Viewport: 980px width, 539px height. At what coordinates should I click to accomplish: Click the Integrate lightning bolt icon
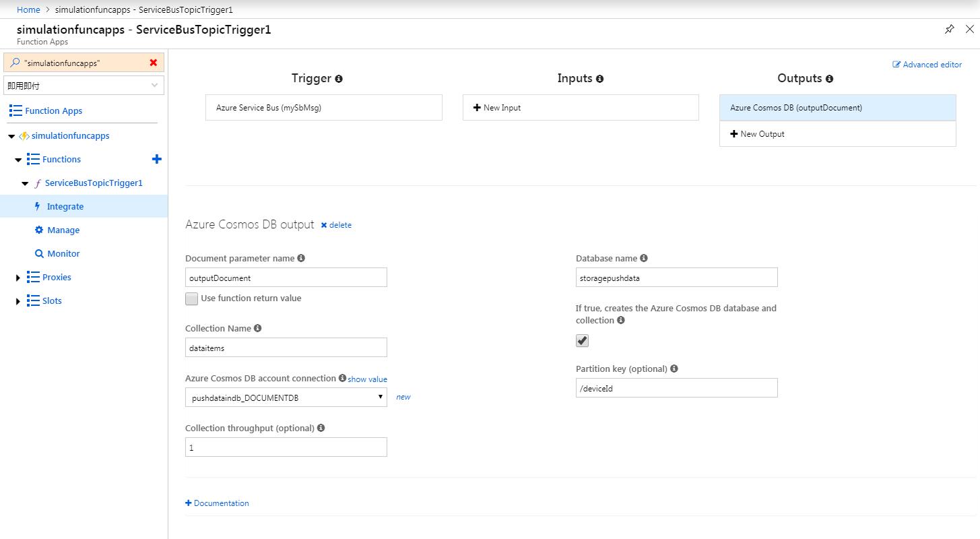[38, 206]
